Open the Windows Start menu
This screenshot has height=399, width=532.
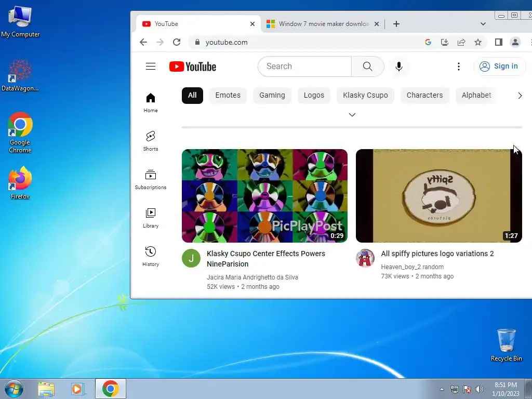14,389
